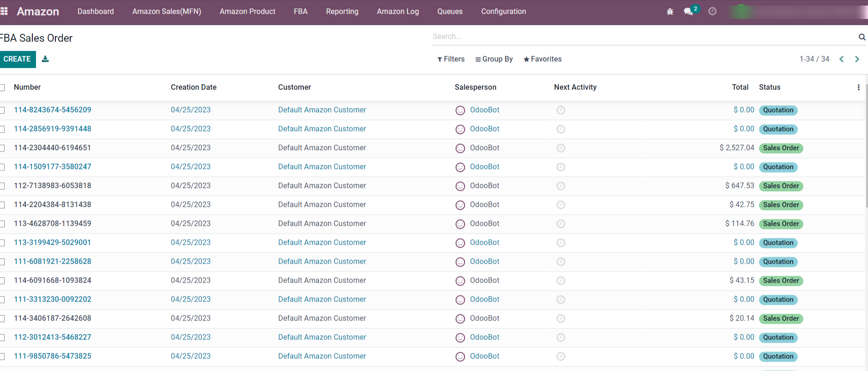Open the Queues menu
The height and width of the screenshot is (371, 868).
[450, 12]
